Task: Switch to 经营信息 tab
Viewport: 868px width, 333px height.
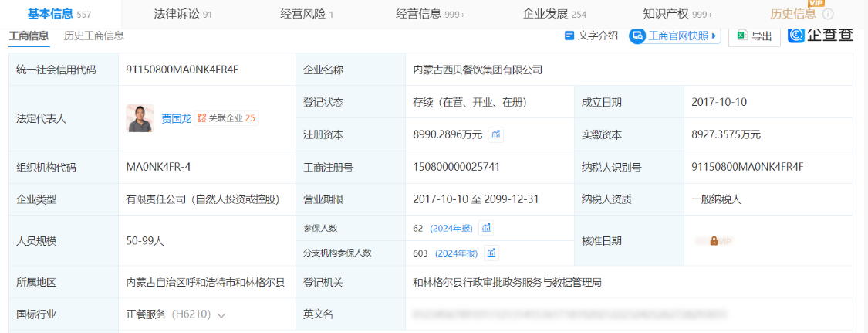Action: coord(430,15)
